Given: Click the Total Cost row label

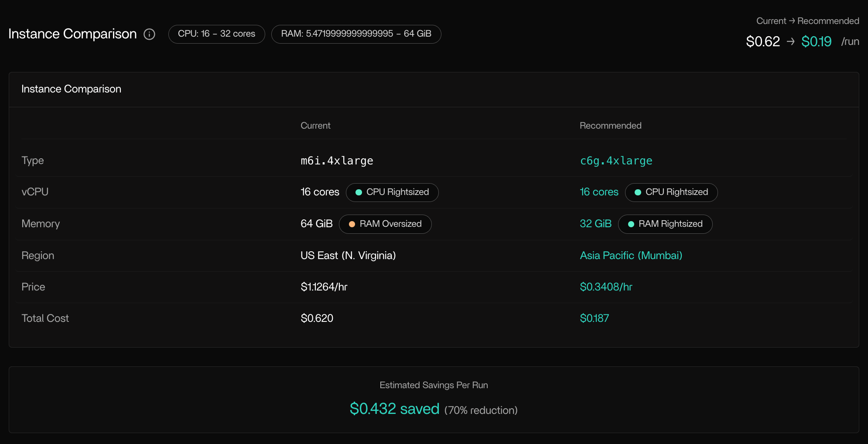Looking at the screenshot, I should [45, 318].
